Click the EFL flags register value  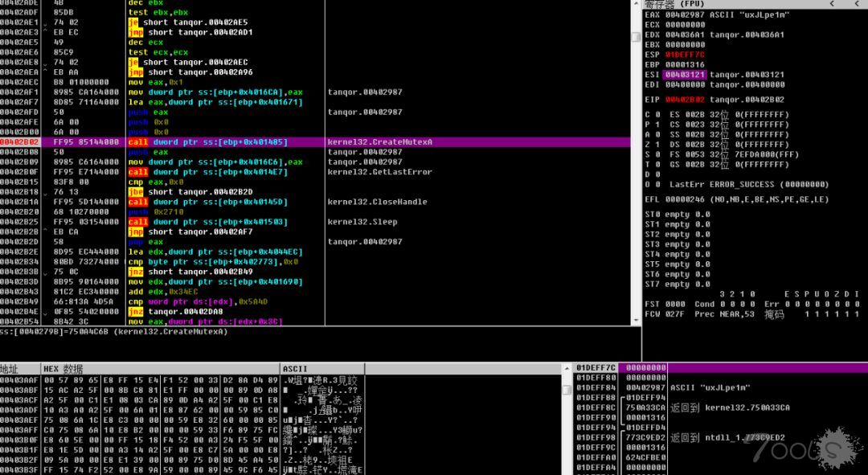[683, 199]
